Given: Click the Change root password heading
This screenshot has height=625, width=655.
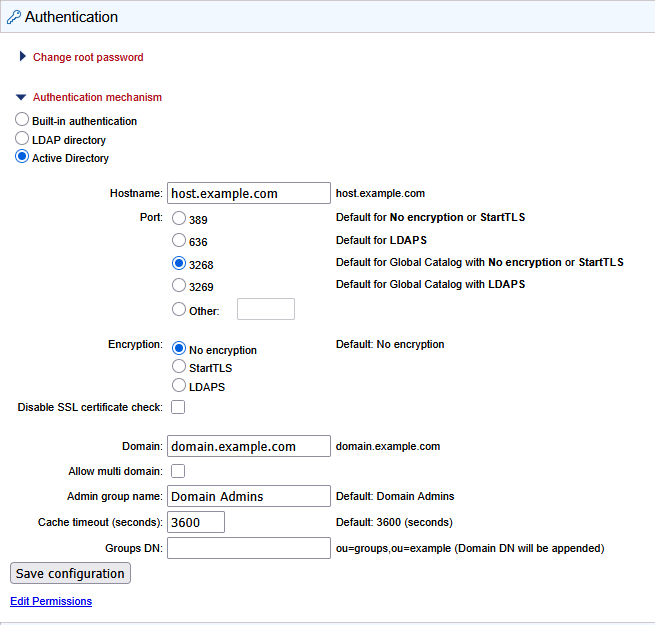Looking at the screenshot, I should (88, 57).
